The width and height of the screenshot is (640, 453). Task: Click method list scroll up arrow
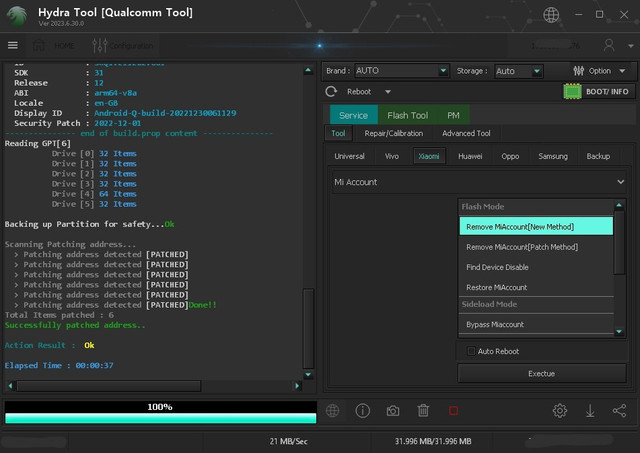pos(619,205)
